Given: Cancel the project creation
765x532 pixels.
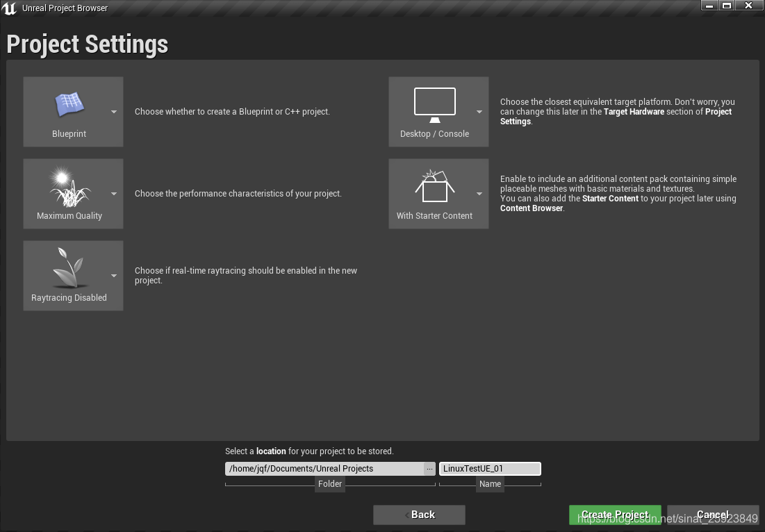Looking at the screenshot, I should point(713,515).
